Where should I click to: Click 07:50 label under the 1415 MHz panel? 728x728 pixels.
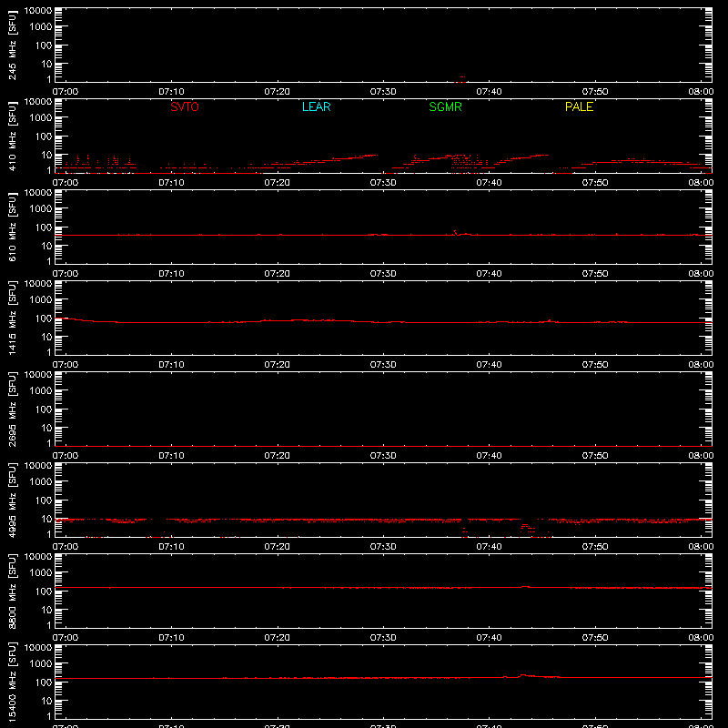click(595, 365)
